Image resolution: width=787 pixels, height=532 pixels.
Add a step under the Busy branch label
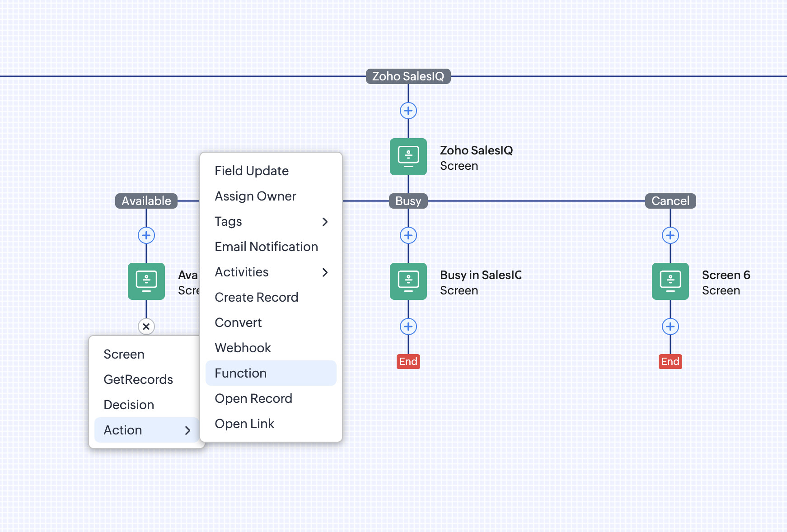tap(408, 235)
